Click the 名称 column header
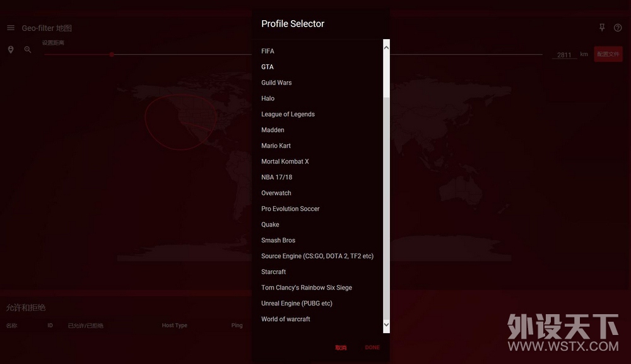 coord(11,326)
